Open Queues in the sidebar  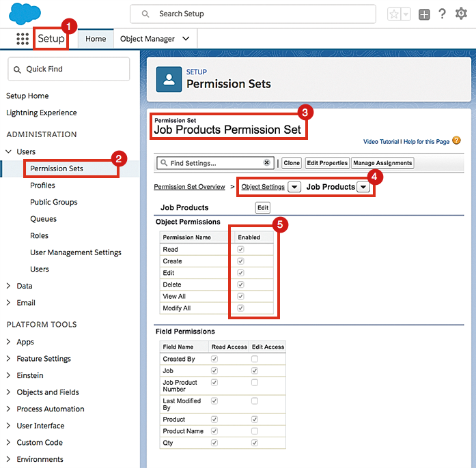click(x=43, y=219)
